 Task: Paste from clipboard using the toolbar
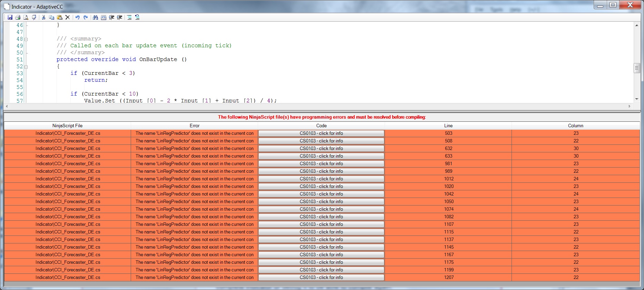tap(60, 17)
